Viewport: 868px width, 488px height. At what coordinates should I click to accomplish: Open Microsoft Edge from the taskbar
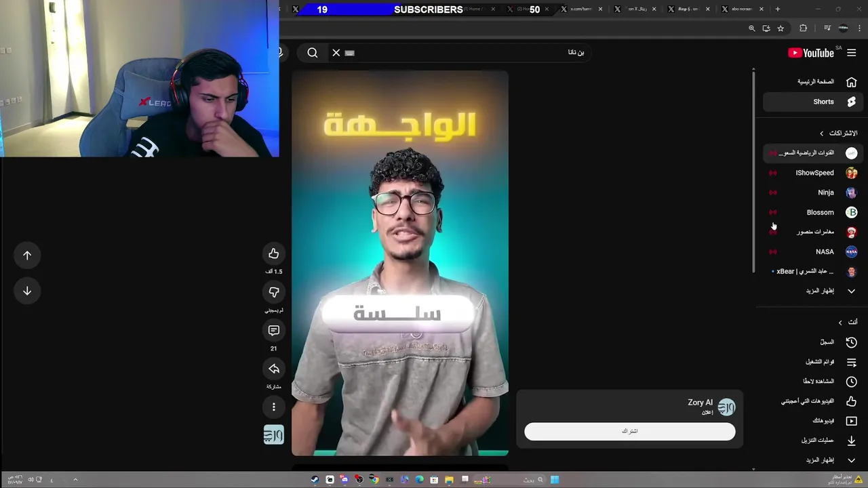click(x=419, y=480)
